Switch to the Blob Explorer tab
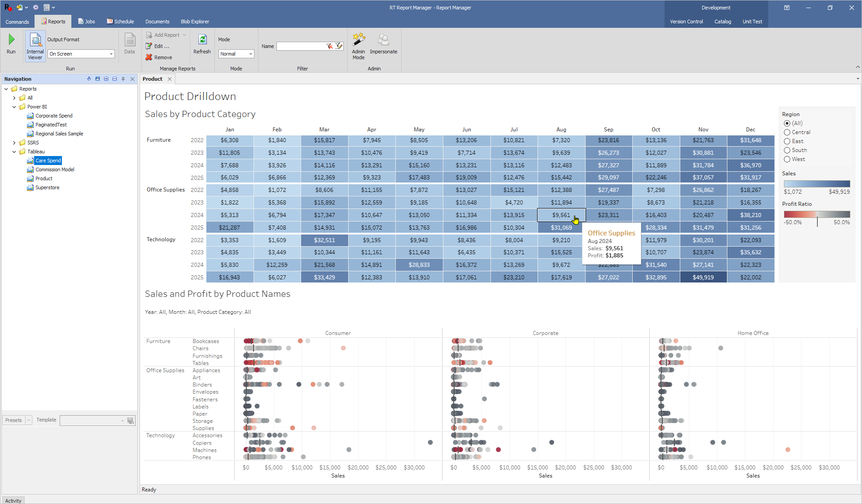This screenshot has height=504, width=862. 195,22
